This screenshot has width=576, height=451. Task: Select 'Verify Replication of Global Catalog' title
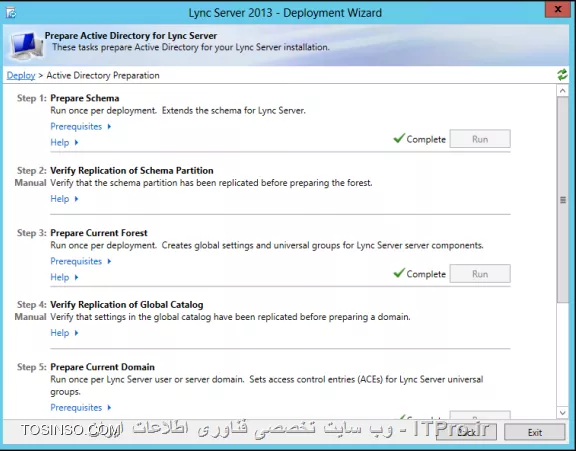coord(127,304)
